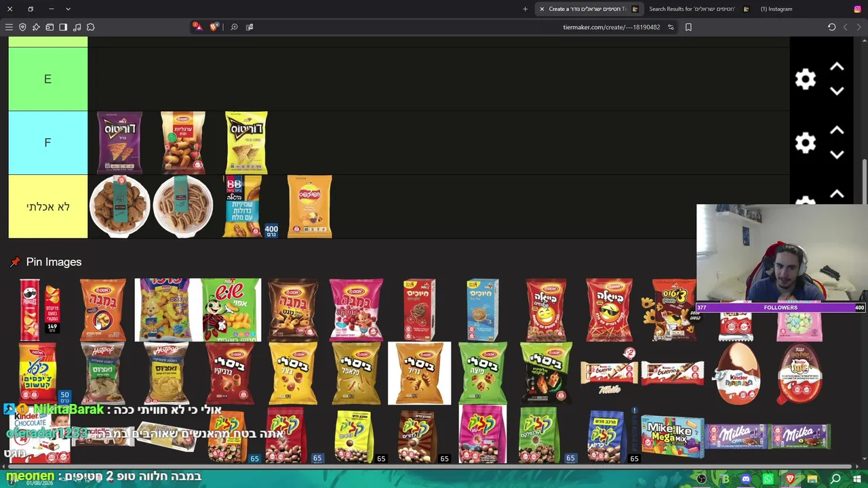Image resolution: width=868 pixels, height=488 pixels.
Task: Move the F tier row down
Action: coord(837,155)
